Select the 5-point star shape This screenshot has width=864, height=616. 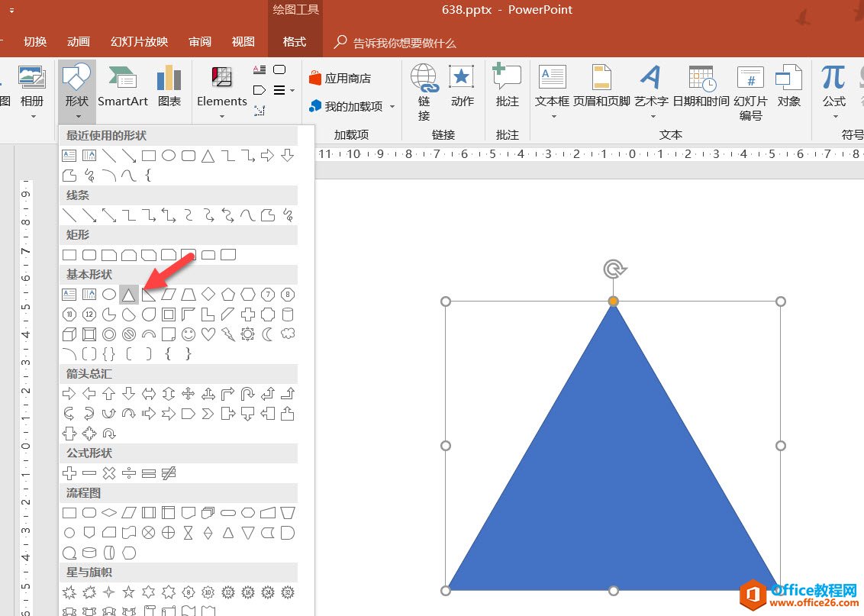coord(129,592)
